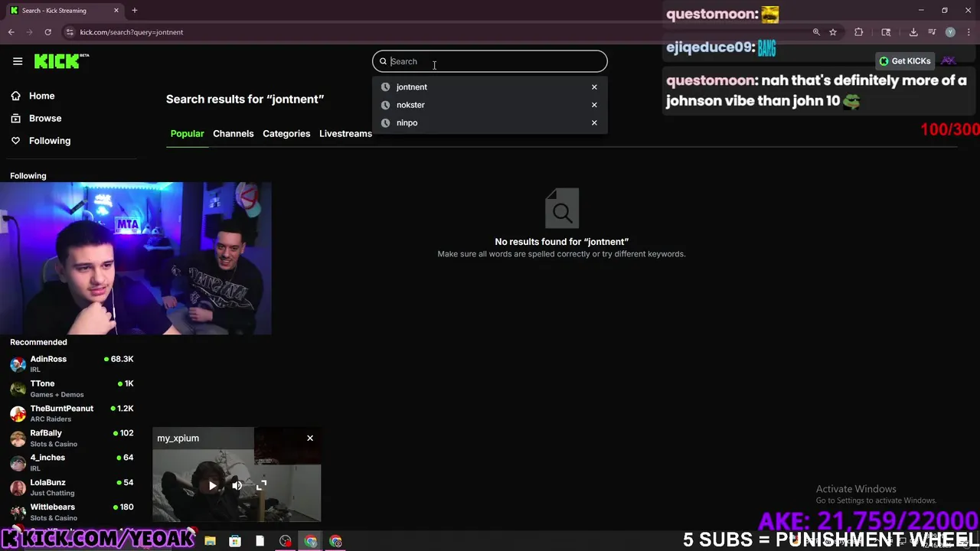
Task: Bookmark this page with star icon
Action: 833,32
